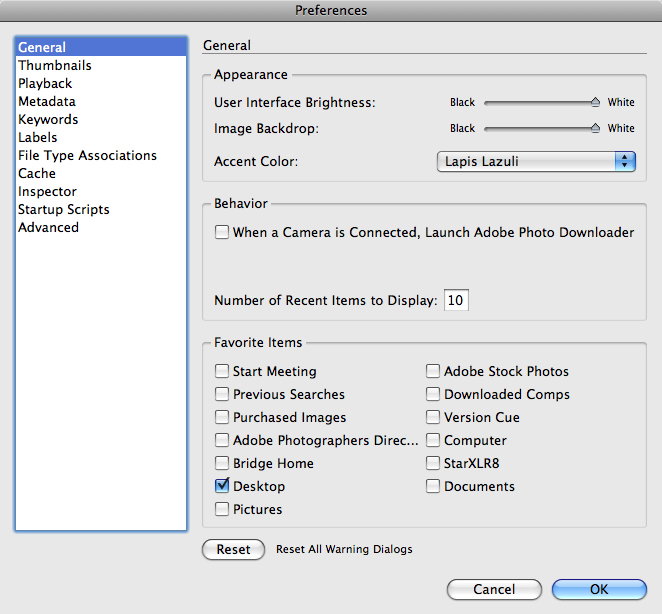Enable the Bridge Home favorite item
This screenshot has height=614, width=662.
[222, 463]
